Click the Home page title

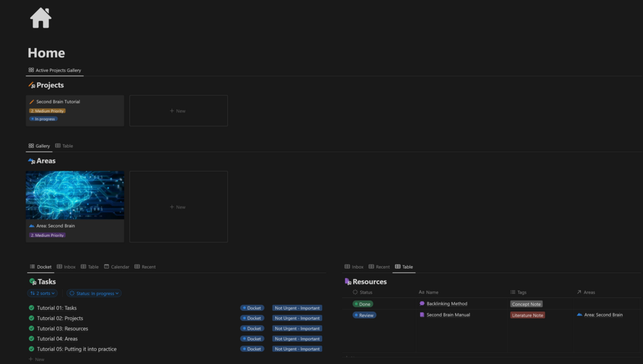[x=46, y=53]
